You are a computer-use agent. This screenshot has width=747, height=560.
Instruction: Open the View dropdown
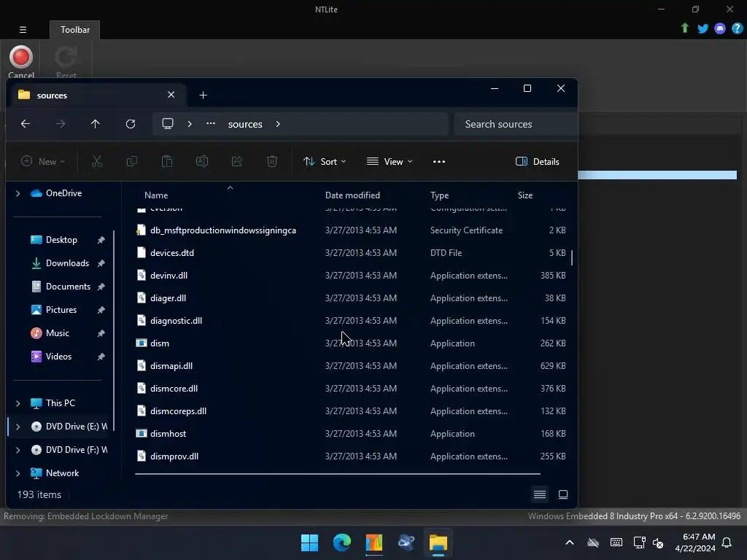[390, 161]
